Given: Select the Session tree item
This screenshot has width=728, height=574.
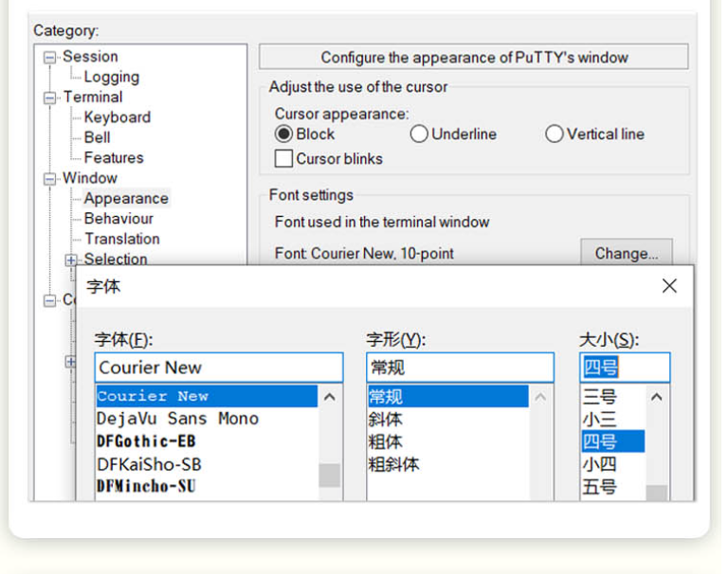Looking at the screenshot, I should coord(90,57).
